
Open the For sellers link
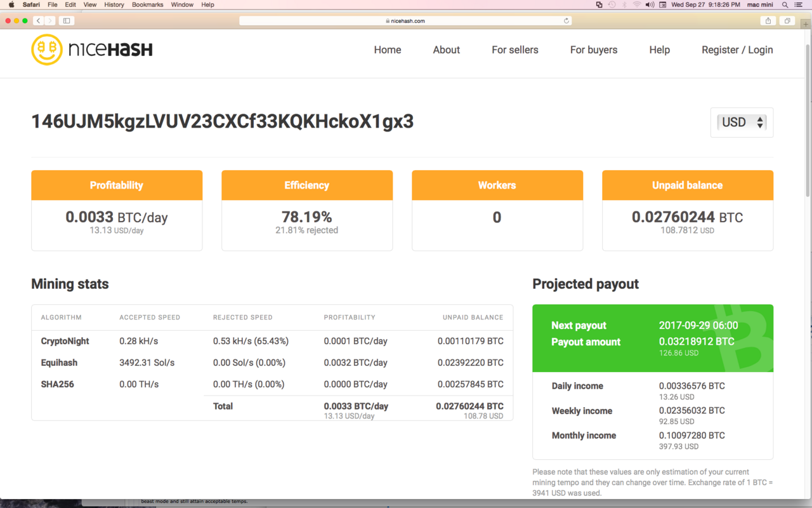pos(515,50)
